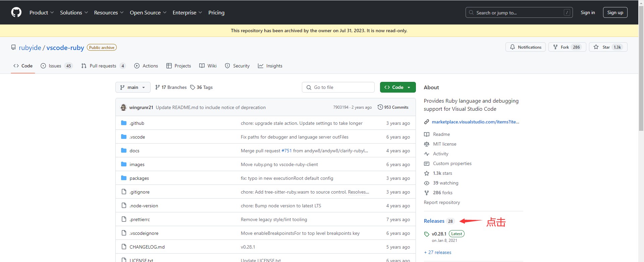Click the wingrunr21 avatar image
Viewport: 644px width, 262px height.
pos(123,107)
